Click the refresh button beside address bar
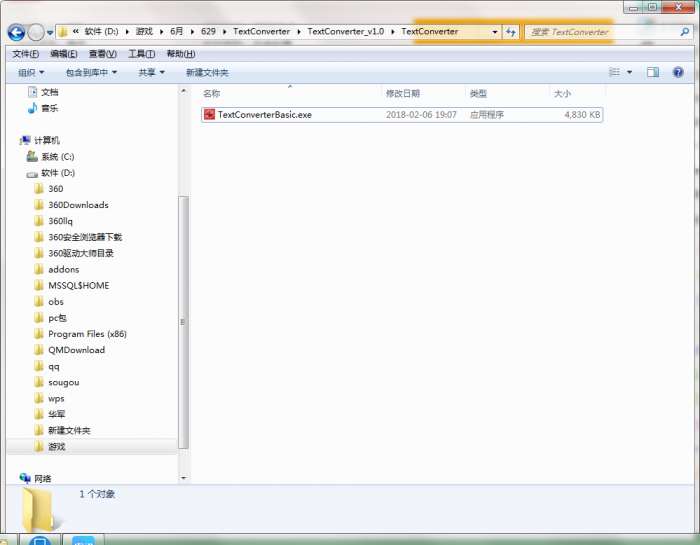 coord(510,32)
